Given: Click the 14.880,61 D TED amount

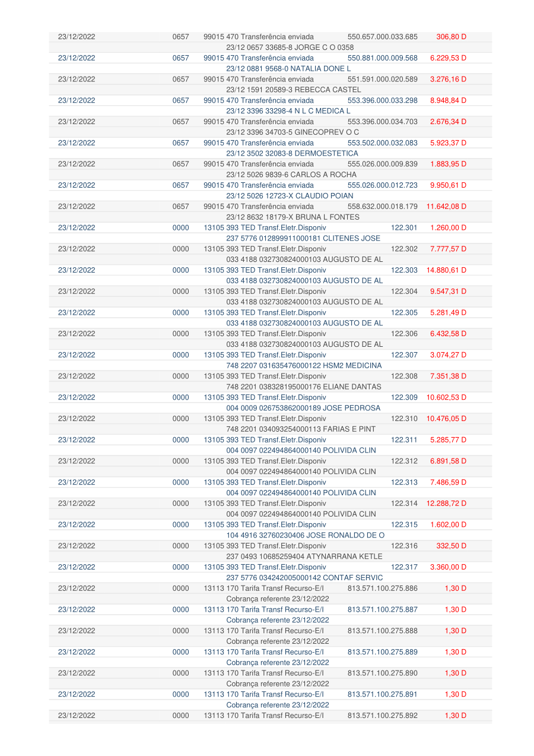Looking at the screenshot, I should (x=446, y=270).
